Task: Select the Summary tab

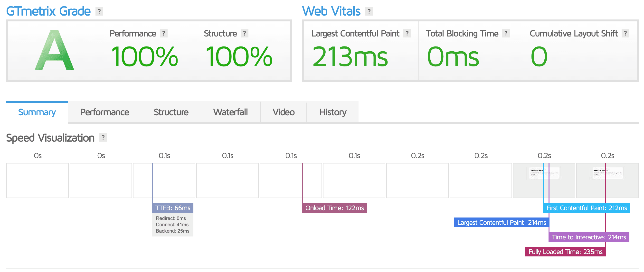Action: click(x=37, y=112)
